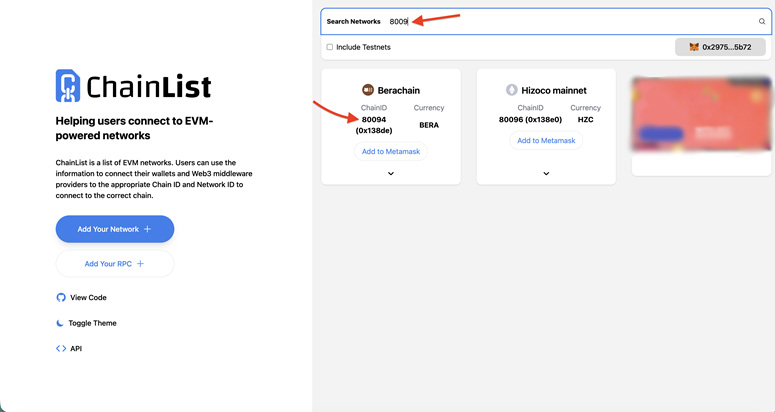Click the ChainList chain-link logo icon

pos(67,86)
